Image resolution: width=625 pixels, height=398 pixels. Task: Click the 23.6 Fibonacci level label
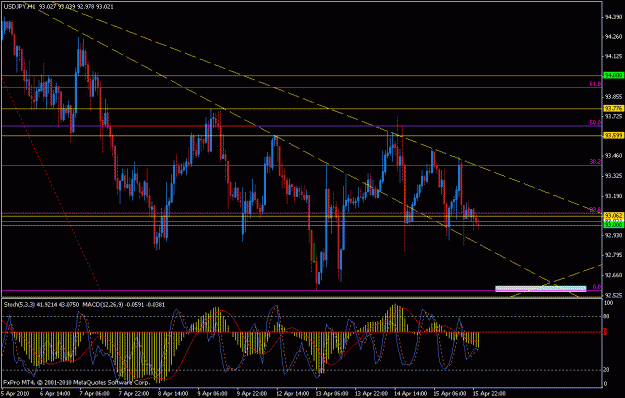(x=595, y=210)
